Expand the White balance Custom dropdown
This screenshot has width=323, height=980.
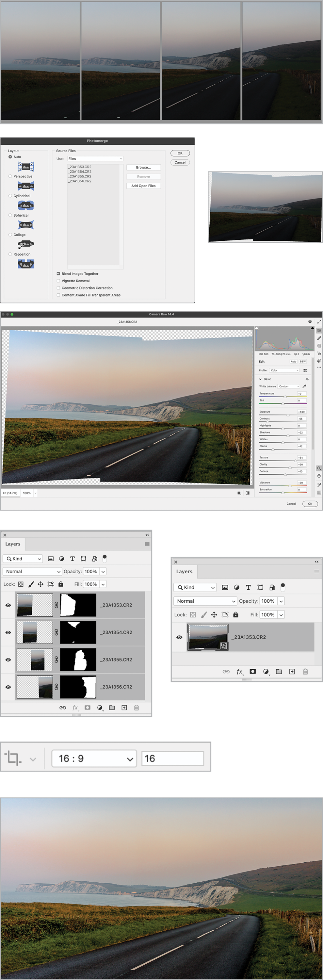tap(289, 386)
